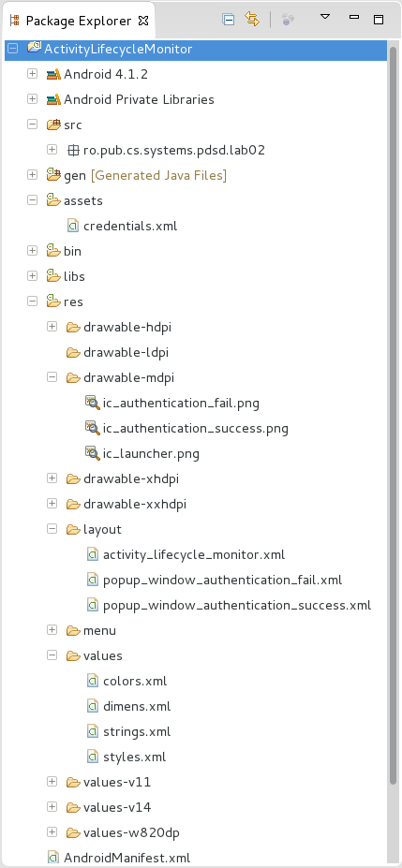Click the colors.xml file icon
Viewport: 402px width, 868px height.
point(93,681)
